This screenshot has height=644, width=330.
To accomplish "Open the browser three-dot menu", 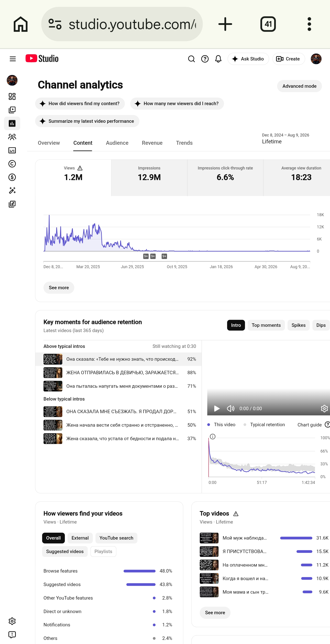I will [x=309, y=24].
